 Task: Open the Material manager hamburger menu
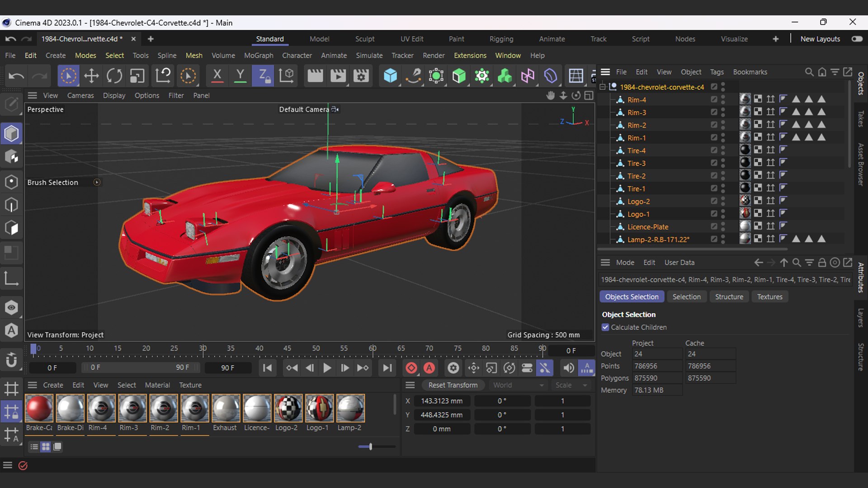32,385
